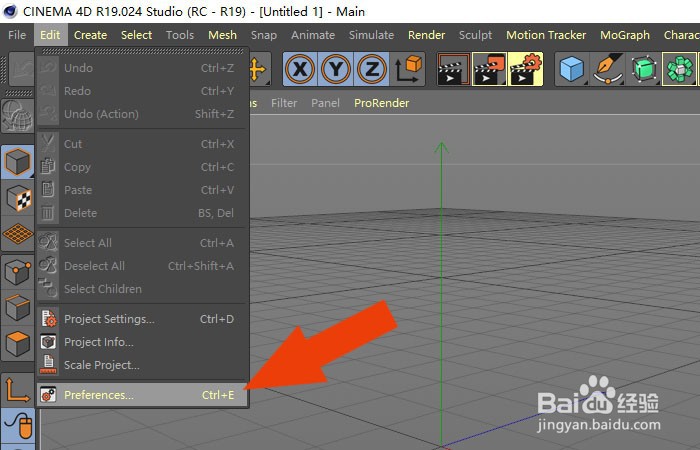
Task: Open Project Info menu entry
Action: pyautogui.click(x=142, y=342)
